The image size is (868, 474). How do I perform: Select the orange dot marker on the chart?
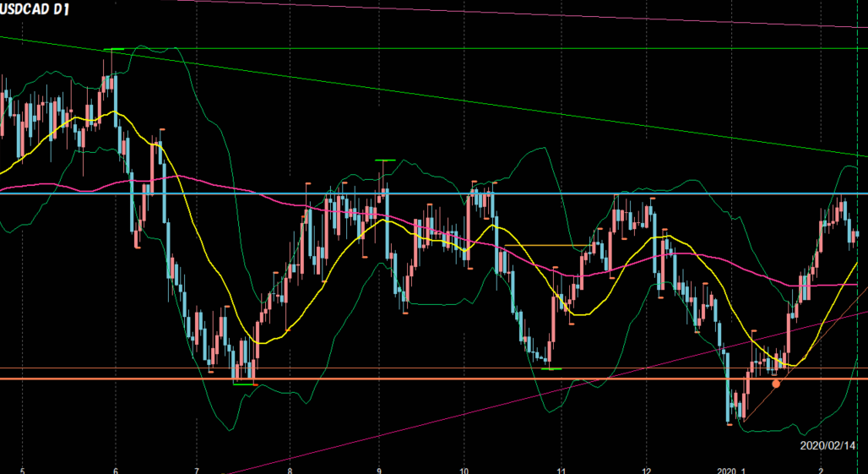click(776, 384)
